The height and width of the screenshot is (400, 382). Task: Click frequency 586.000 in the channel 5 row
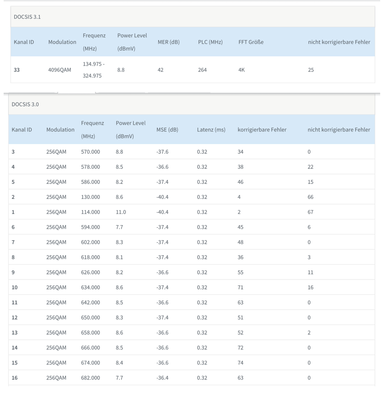[x=90, y=182]
